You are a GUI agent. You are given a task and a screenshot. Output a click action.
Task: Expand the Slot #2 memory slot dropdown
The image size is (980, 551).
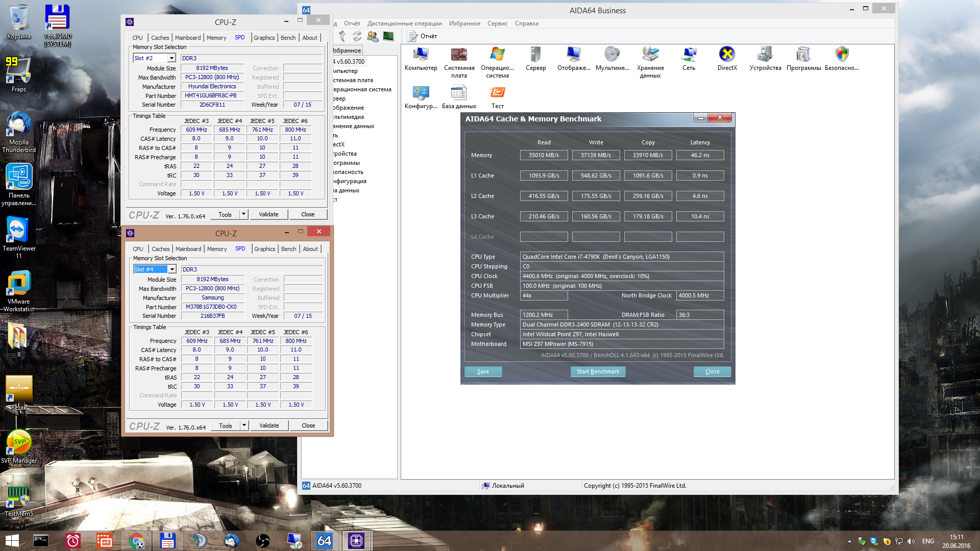171,58
